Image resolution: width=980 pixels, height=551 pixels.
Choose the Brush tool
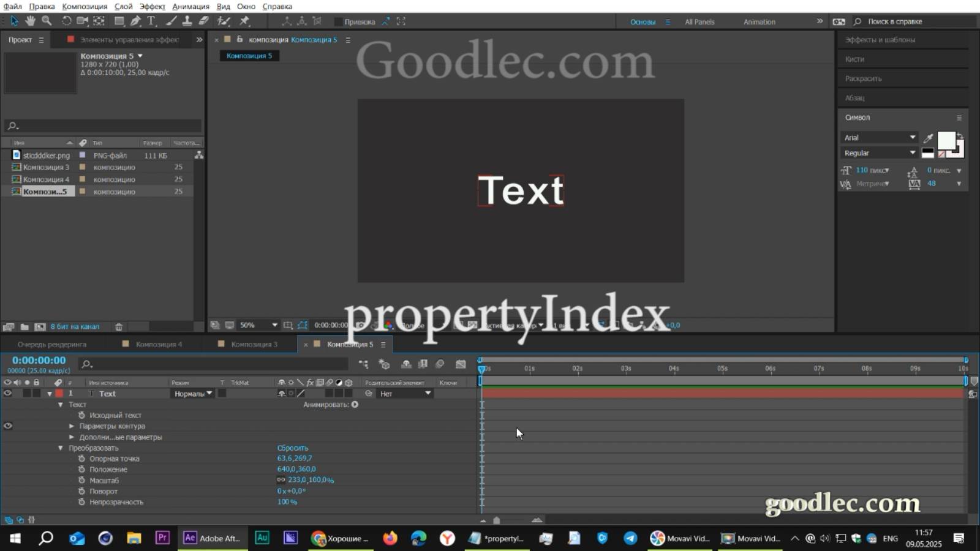[x=170, y=21]
